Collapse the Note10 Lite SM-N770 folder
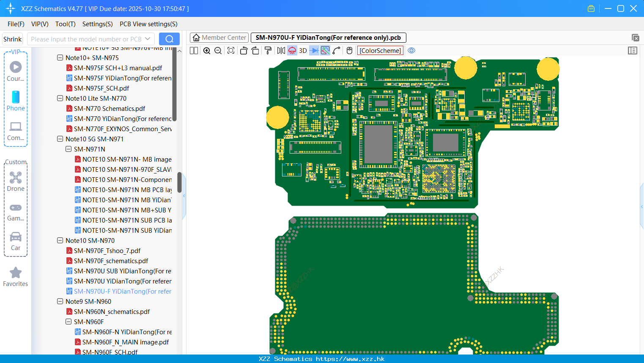The image size is (644, 363). [60, 98]
